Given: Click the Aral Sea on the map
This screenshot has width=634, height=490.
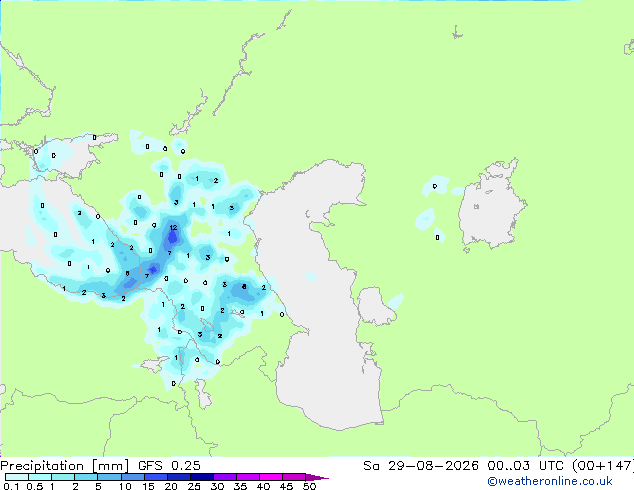Looking at the screenshot, I should coord(491,206).
